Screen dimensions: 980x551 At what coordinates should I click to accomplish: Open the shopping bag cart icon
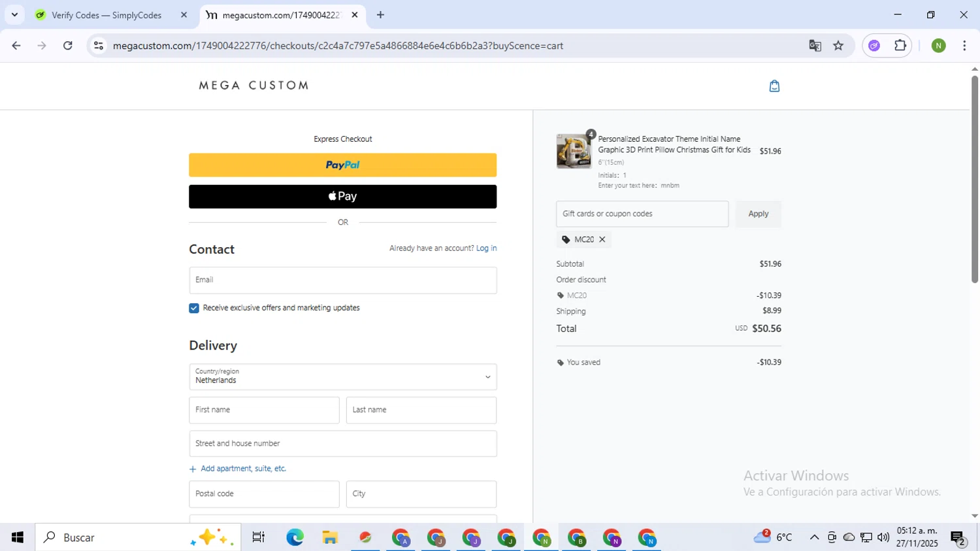[x=774, y=86]
